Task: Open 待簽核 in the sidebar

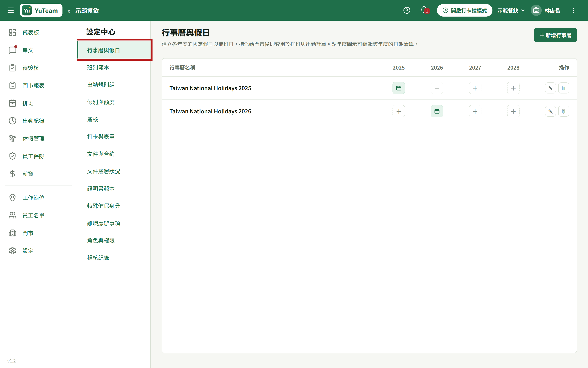Action: coord(38,68)
